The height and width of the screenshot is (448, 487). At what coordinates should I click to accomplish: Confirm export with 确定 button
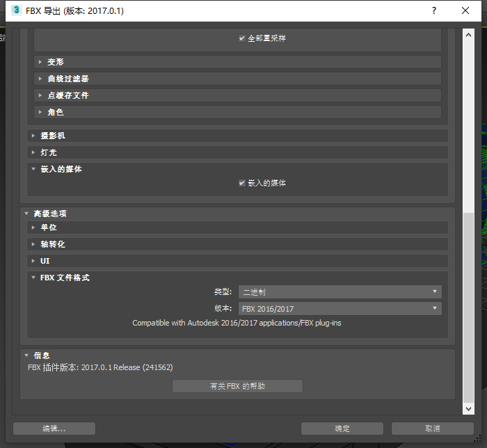pyautogui.click(x=342, y=429)
